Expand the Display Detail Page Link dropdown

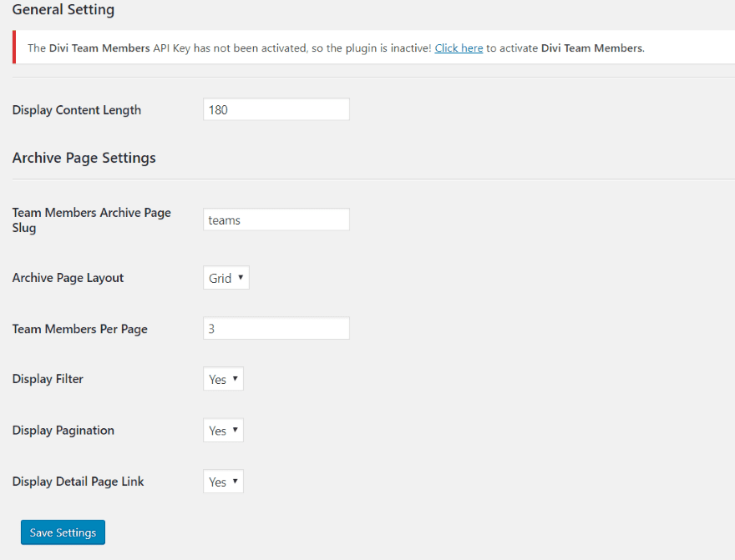223,482
